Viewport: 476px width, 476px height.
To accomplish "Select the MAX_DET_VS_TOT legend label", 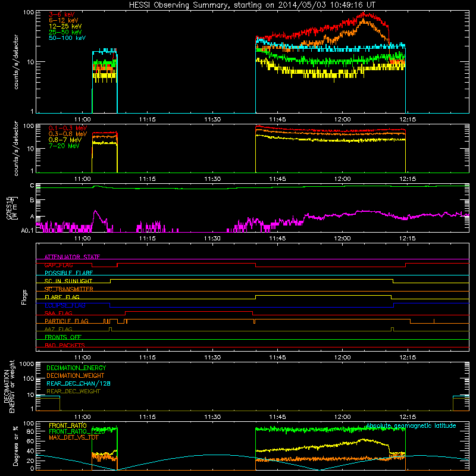I will coord(74,437).
